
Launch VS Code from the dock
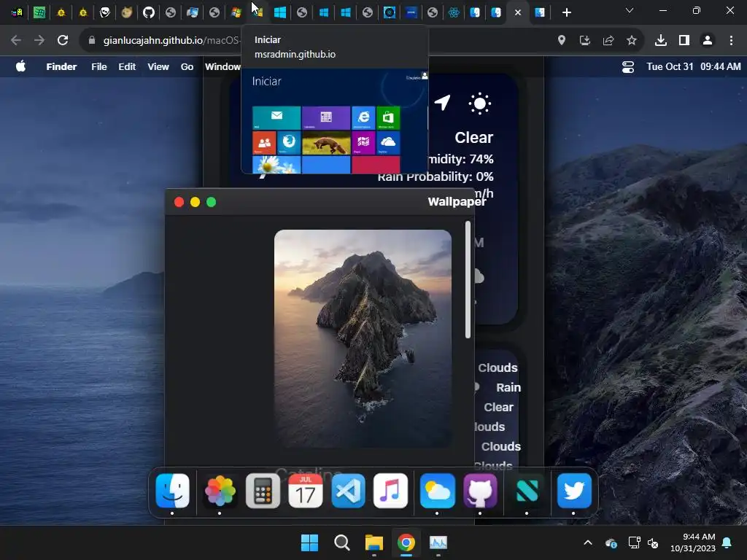point(348,491)
